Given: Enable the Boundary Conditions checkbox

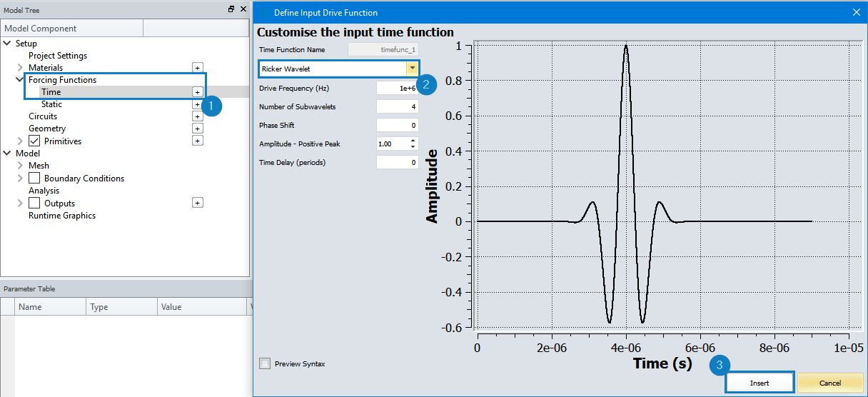Looking at the screenshot, I should click(34, 178).
